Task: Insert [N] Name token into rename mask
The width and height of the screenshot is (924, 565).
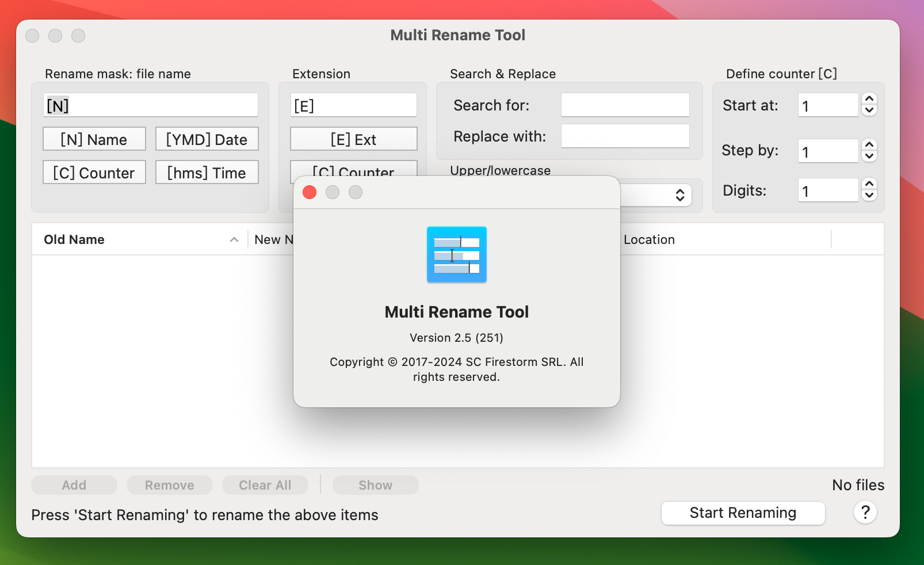Action: 94,139
